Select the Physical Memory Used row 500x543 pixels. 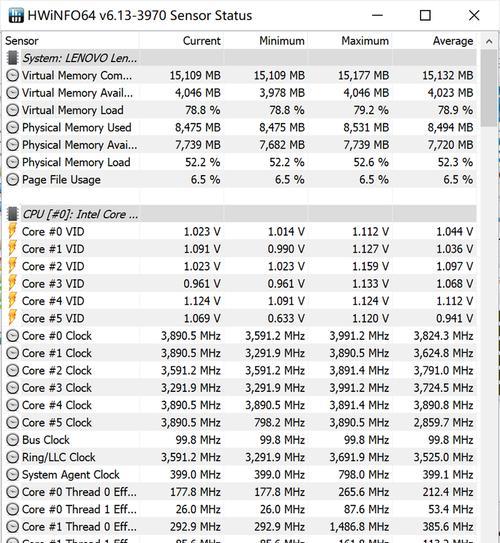coord(240,127)
